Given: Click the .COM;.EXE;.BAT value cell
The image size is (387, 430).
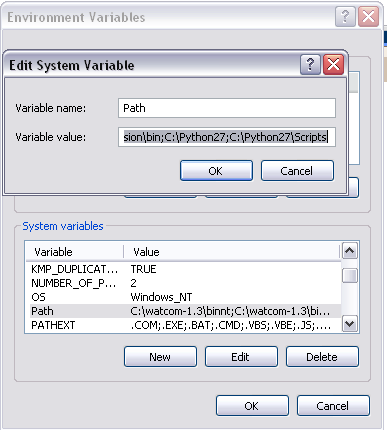Looking at the screenshot, I should pyautogui.click(x=231, y=325).
